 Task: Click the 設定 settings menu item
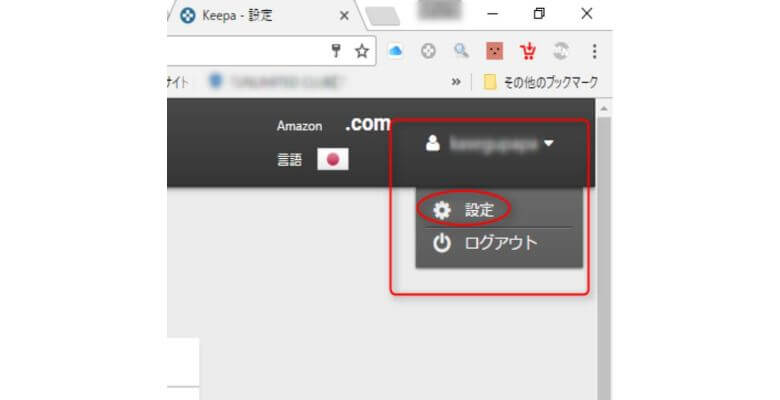click(x=479, y=210)
